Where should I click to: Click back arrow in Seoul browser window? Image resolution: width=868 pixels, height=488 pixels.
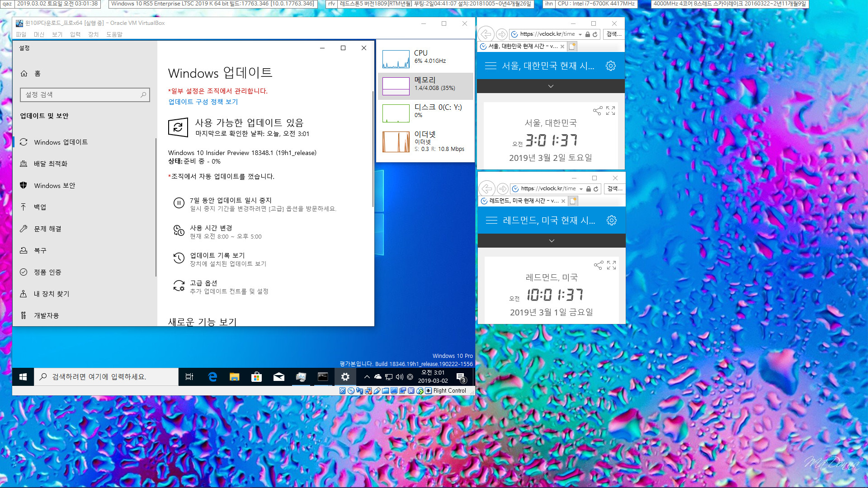pyautogui.click(x=486, y=34)
